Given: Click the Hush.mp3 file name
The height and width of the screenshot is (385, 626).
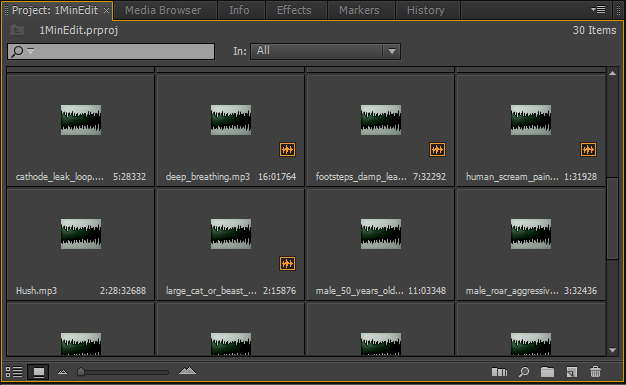Looking at the screenshot, I should click(36, 290).
